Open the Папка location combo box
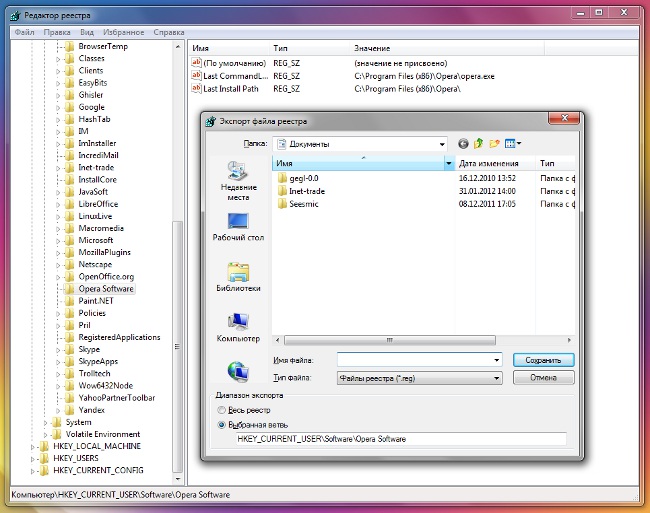 pos(360,144)
